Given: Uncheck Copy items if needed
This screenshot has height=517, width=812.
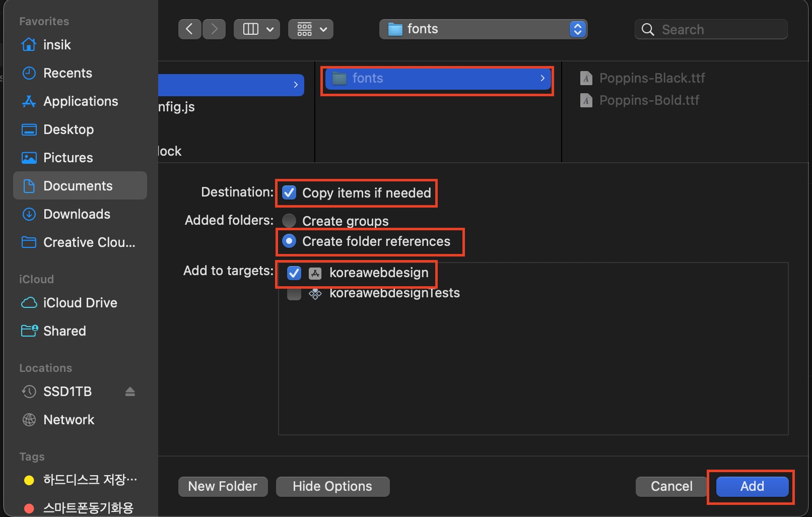Looking at the screenshot, I should point(289,193).
